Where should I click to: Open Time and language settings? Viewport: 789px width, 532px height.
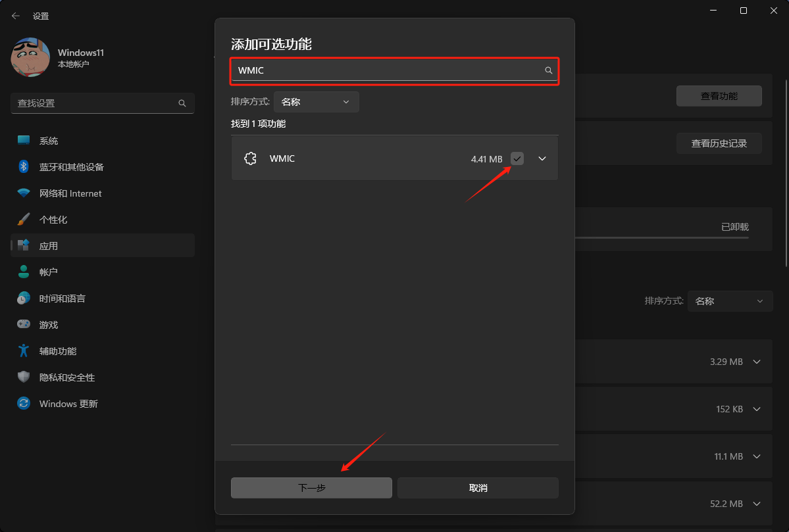tap(62, 299)
